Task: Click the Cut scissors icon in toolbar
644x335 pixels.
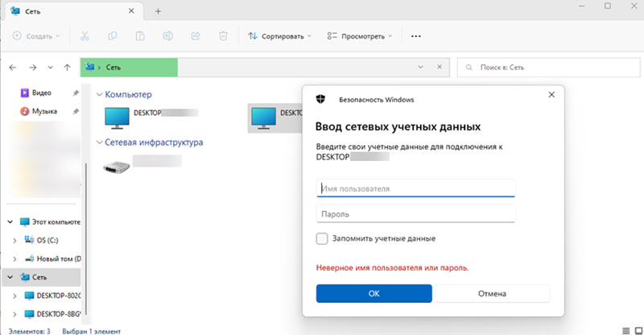Action: pos(84,36)
